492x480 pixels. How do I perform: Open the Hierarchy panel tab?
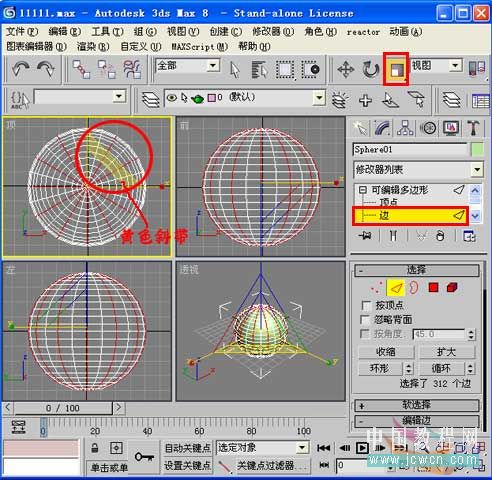(405, 128)
